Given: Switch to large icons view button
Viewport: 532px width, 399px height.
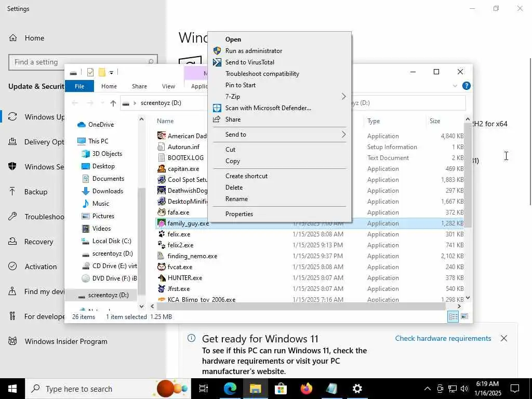Looking at the screenshot, I should point(464,316).
